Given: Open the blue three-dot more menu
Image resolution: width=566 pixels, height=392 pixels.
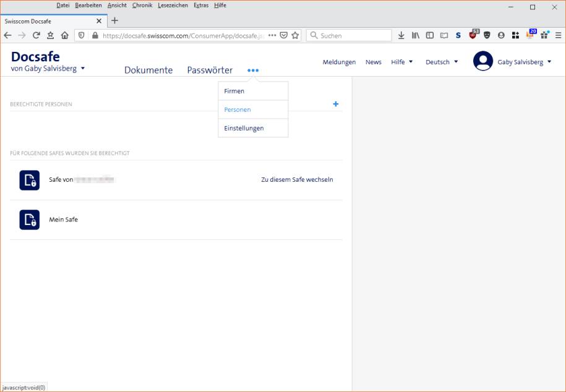Looking at the screenshot, I should (253, 70).
